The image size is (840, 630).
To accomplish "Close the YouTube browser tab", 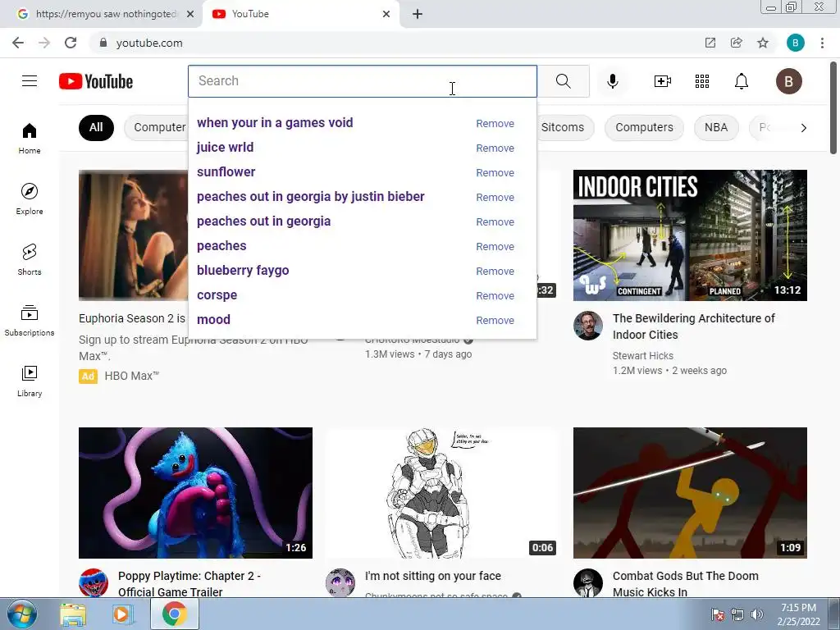I will (386, 14).
